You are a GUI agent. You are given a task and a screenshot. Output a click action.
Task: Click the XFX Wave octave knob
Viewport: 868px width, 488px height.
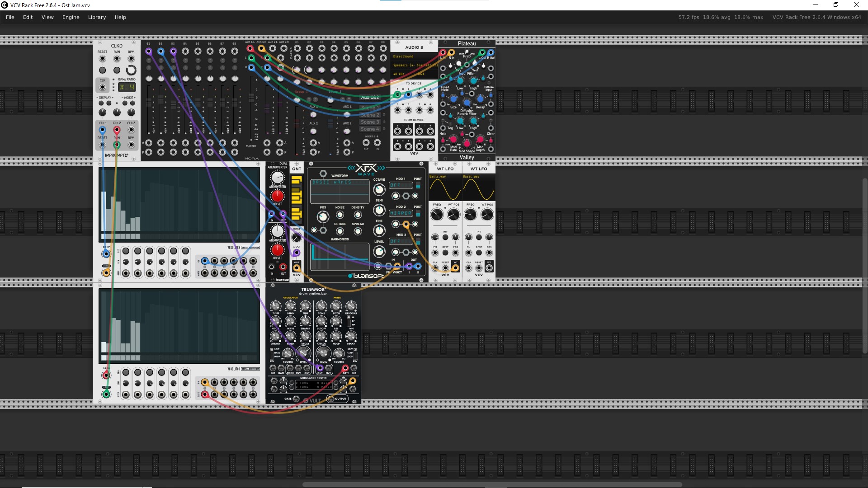379,189
